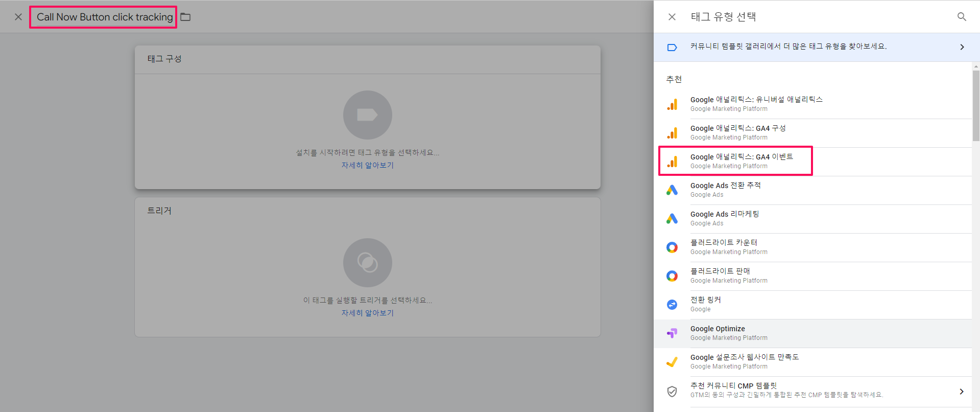Click trigger placeholder circle icon
The height and width of the screenshot is (412, 980).
[x=368, y=263]
